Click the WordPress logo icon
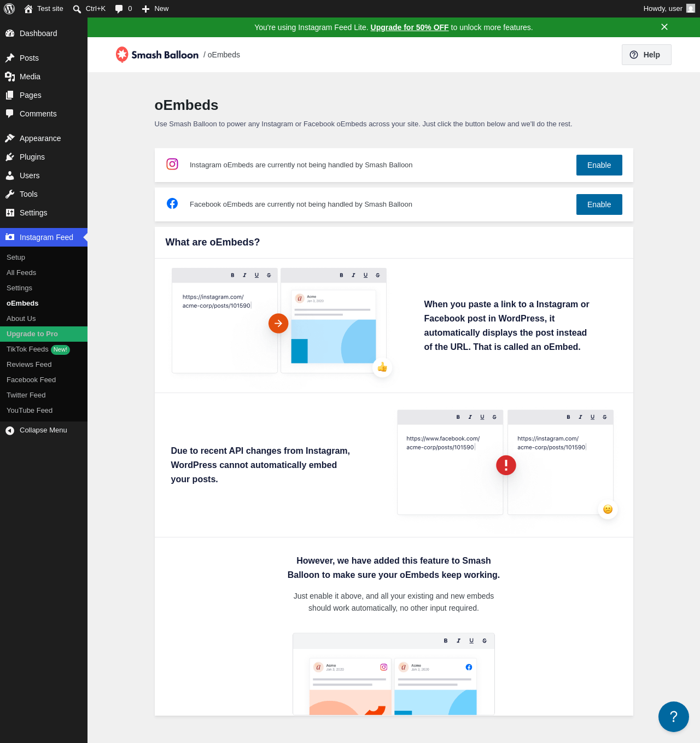 pyautogui.click(x=9, y=9)
